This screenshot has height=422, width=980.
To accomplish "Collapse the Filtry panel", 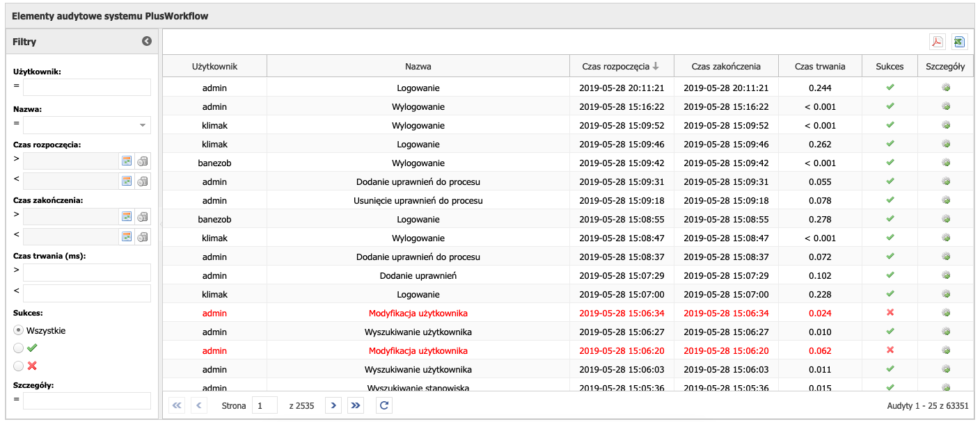I will (x=147, y=42).
